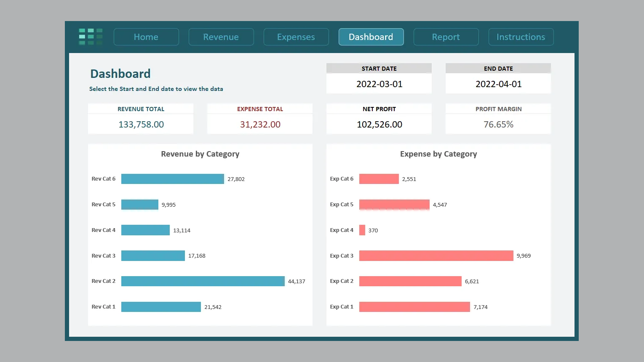
Task: Go to the Expenses tab
Action: (296, 37)
